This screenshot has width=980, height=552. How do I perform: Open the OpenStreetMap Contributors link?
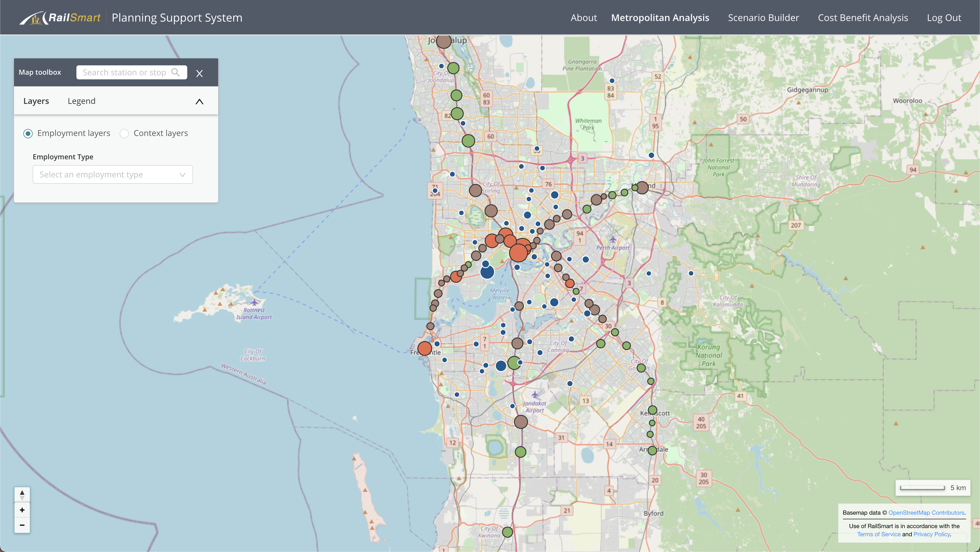[926, 512]
